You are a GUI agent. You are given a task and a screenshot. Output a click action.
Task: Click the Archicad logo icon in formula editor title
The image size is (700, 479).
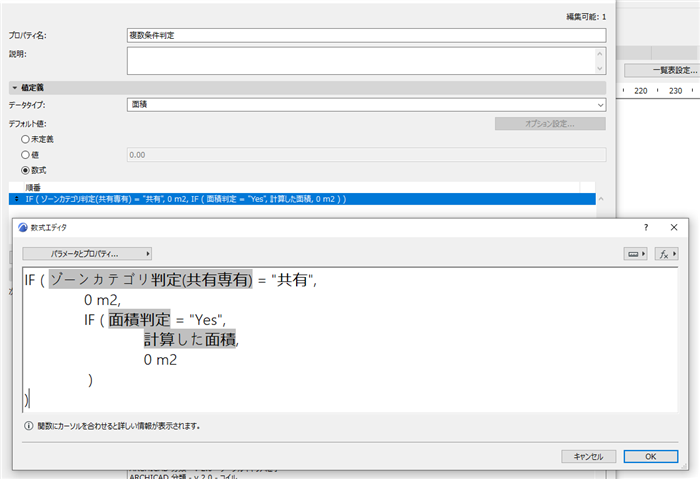[x=22, y=228]
